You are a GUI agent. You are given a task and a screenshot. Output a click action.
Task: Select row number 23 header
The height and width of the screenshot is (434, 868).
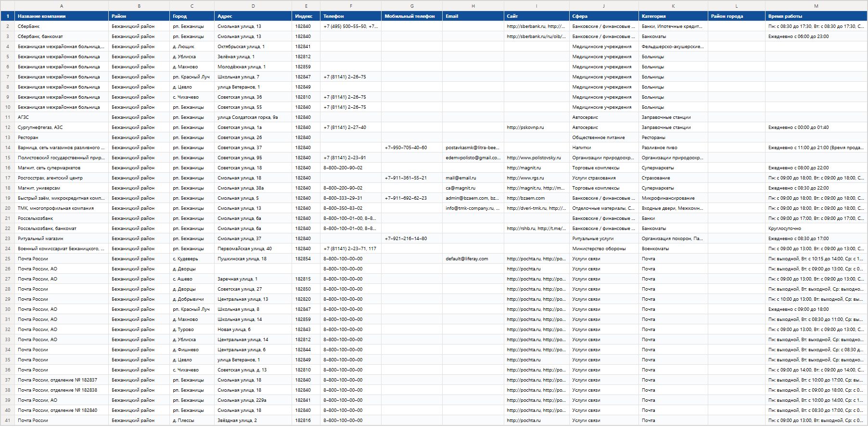(x=8, y=239)
